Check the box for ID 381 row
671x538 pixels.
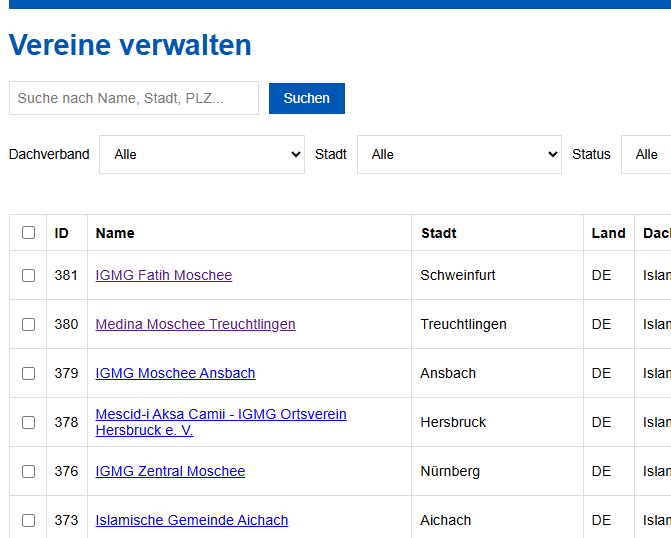click(x=28, y=275)
